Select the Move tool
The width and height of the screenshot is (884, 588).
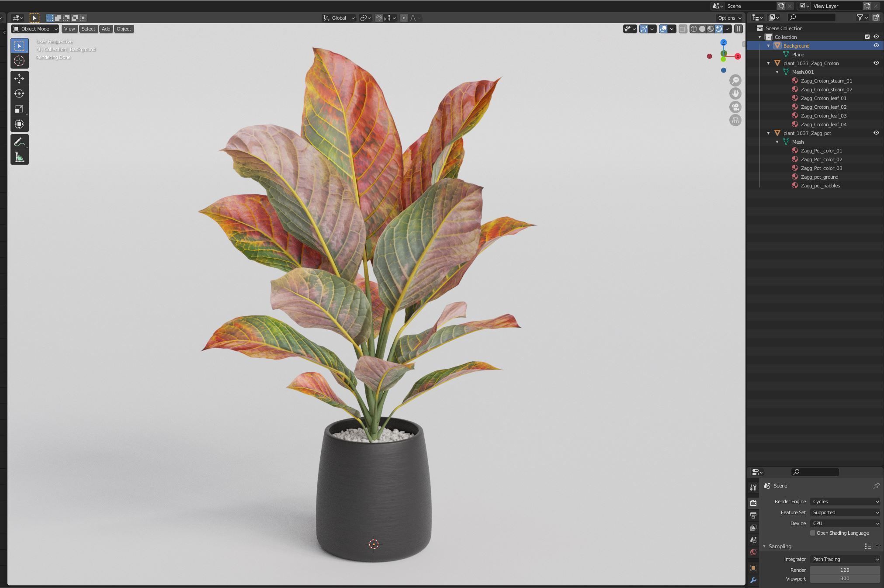(x=19, y=78)
